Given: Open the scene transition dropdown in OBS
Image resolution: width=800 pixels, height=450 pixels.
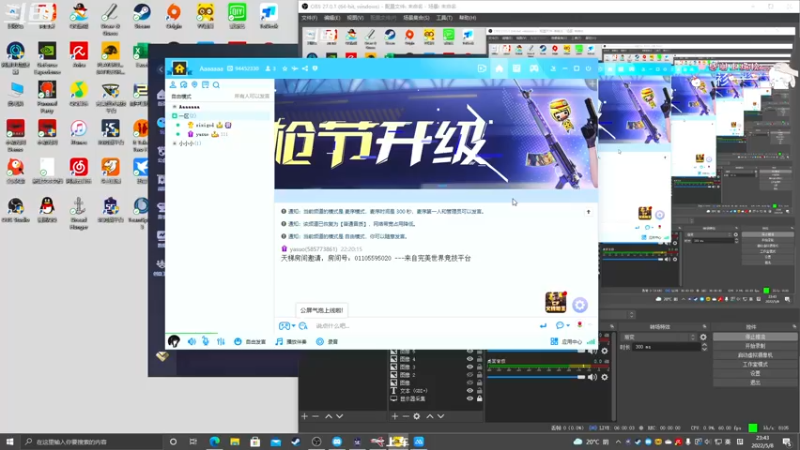Looking at the screenshot, I should point(658,337).
